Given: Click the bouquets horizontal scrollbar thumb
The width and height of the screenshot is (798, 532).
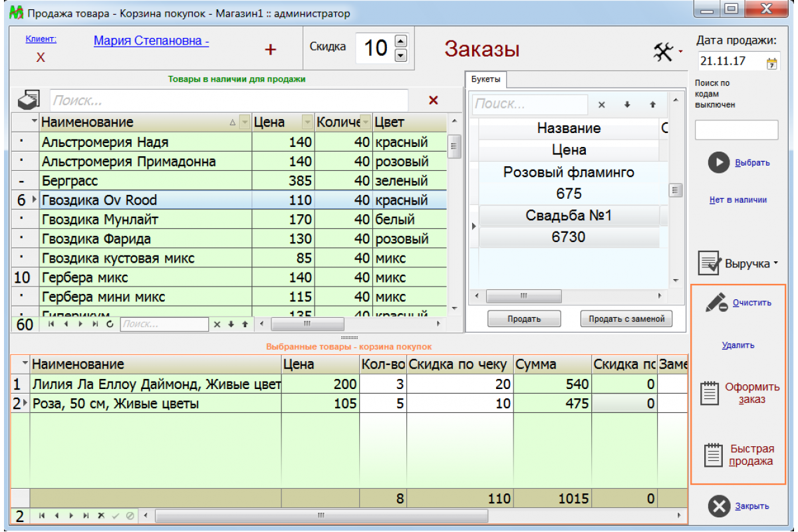Looking at the screenshot, I should coord(523,295).
